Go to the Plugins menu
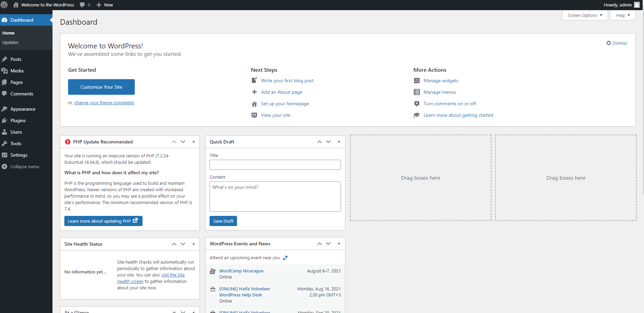Viewport: 644px width, 313px height. click(x=26, y=120)
